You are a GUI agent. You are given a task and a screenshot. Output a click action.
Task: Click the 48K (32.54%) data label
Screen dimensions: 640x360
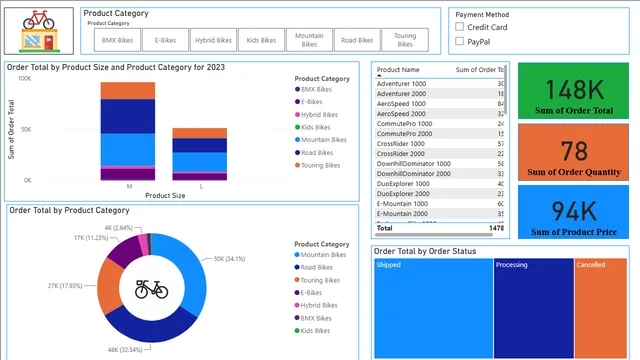(125, 350)
